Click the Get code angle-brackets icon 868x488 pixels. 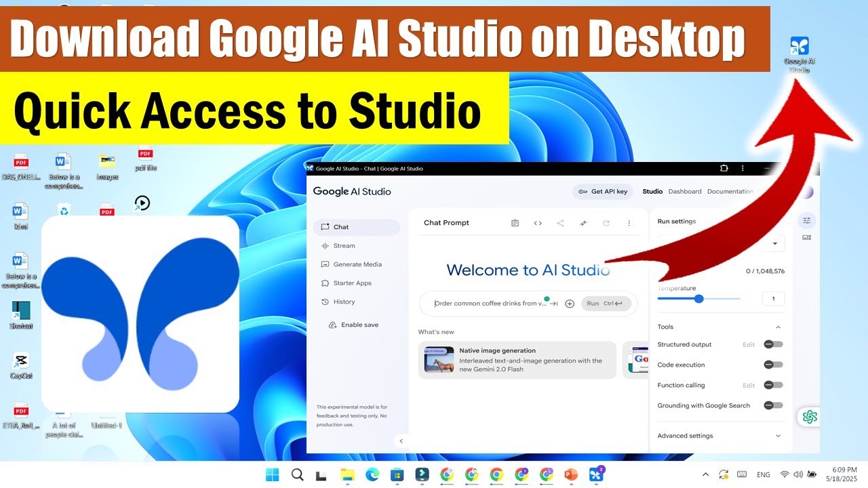pos(538,223)
